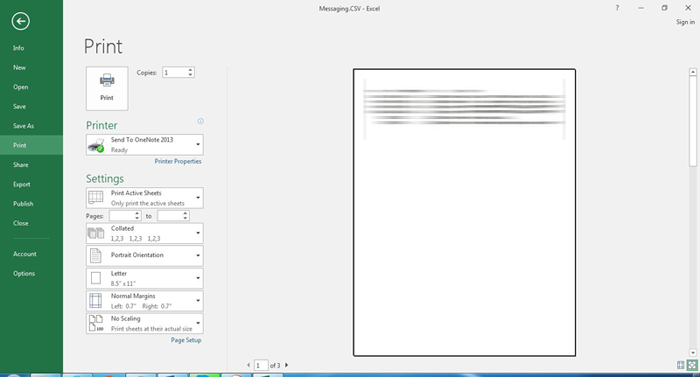700x377 pixels.
Task: Click the active sheets grid icon
Action: 96,197
